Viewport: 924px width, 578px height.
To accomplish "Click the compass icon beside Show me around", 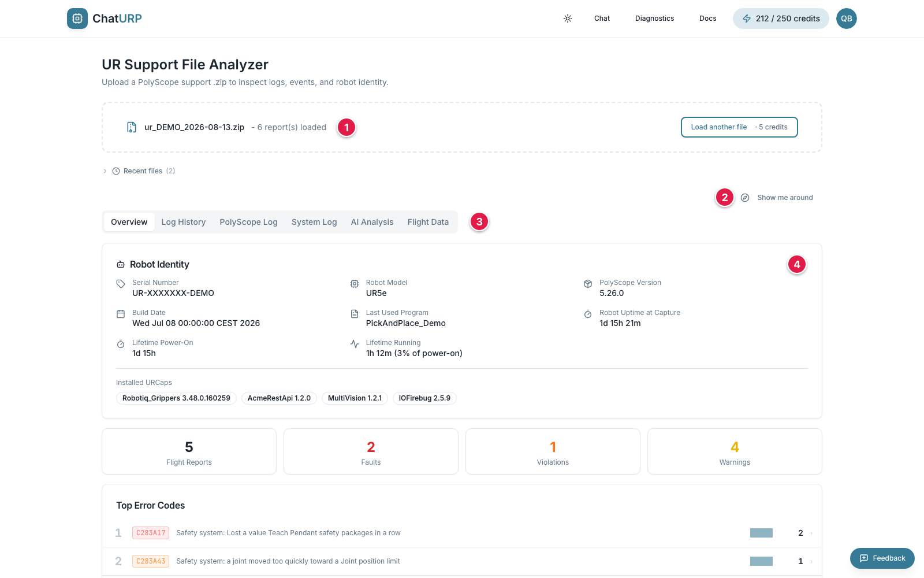I will coord(745,198).
